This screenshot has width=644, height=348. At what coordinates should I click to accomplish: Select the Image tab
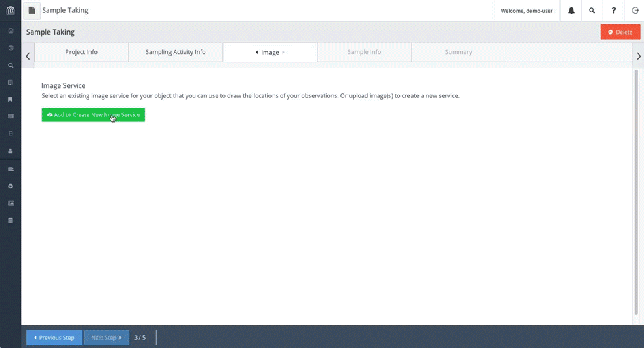tap(270, 52)
